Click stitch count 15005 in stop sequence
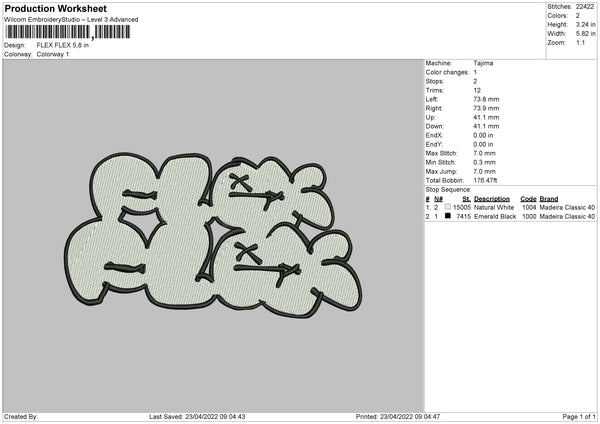Screen dimensions: 600x424 click(461, 207)
